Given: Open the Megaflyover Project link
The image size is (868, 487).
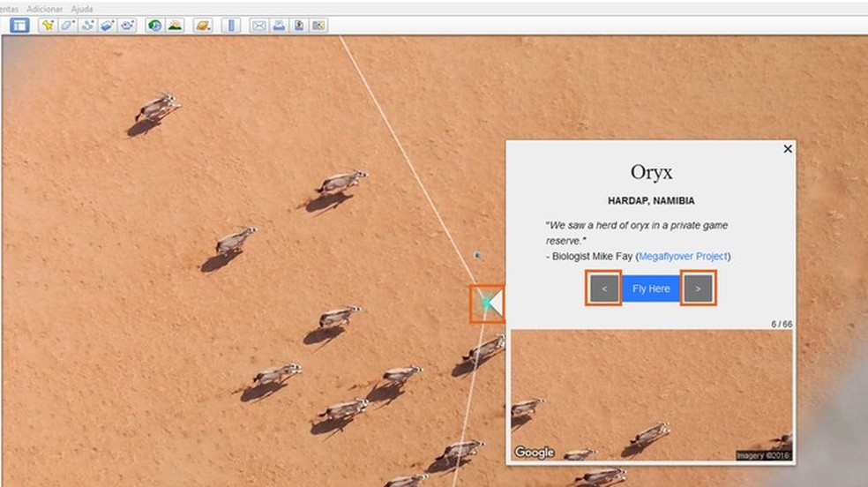Looking at the screenshot, I should tap(683, 256).
